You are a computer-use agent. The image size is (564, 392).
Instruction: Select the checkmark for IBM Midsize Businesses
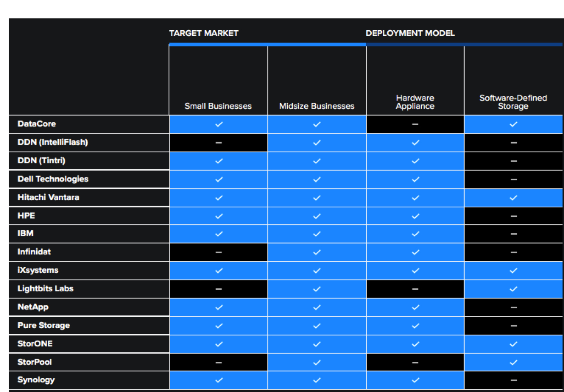pyautogui.click(x=317, y=234)
